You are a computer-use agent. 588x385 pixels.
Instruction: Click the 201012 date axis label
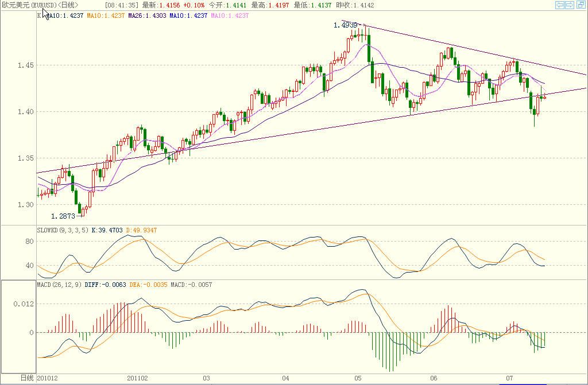tap(47, 378)
